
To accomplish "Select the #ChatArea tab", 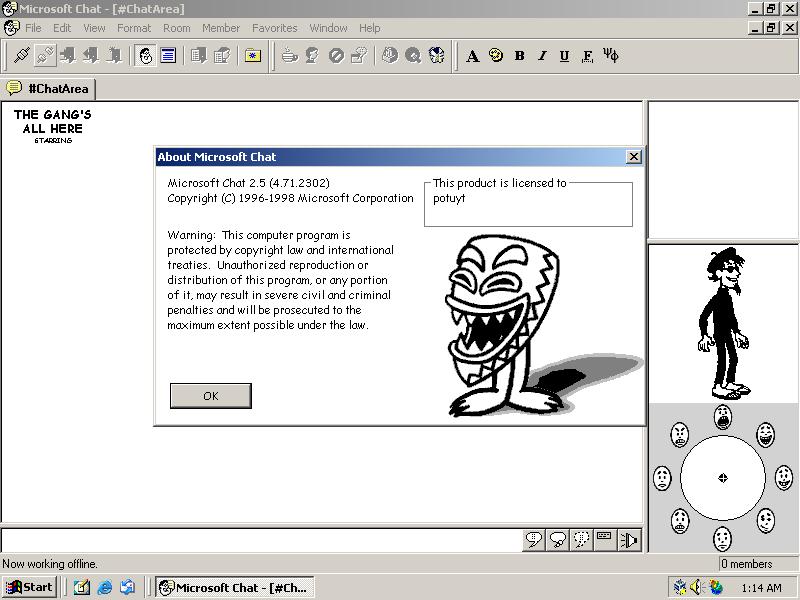I will pyautogui.click(x=48, y=89).
